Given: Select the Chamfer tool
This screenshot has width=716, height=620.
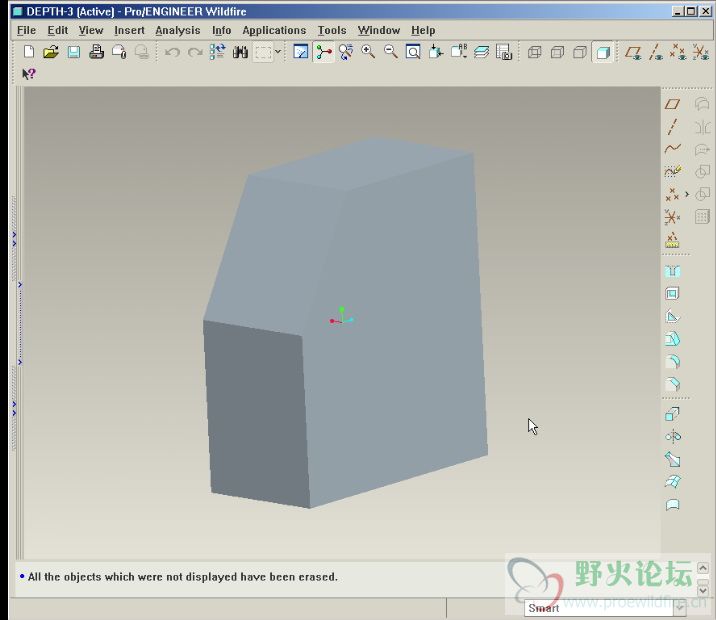Looking at the screenshot, I should click(672, 384).
